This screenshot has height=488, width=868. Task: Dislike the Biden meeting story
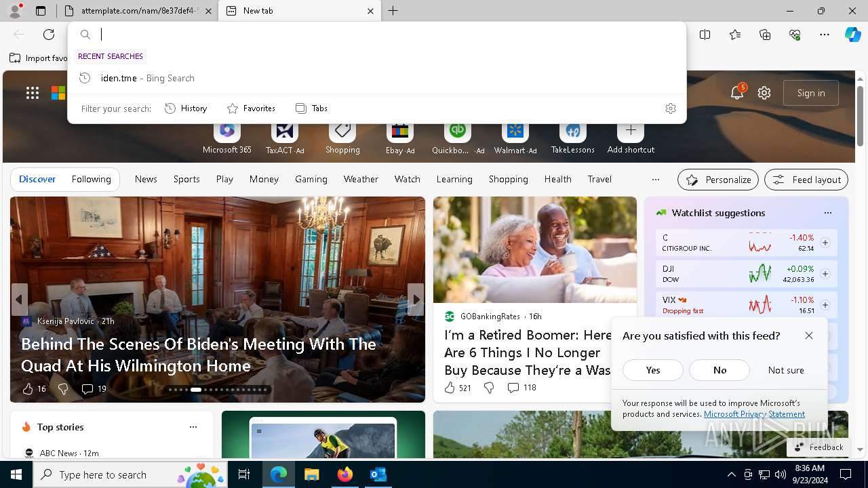pos(63,388)
